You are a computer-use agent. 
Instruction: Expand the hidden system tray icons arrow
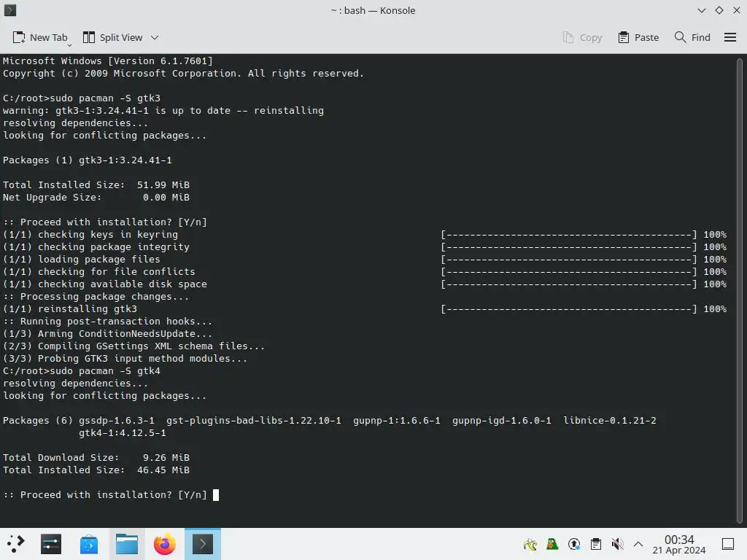[x=638, y=544]
